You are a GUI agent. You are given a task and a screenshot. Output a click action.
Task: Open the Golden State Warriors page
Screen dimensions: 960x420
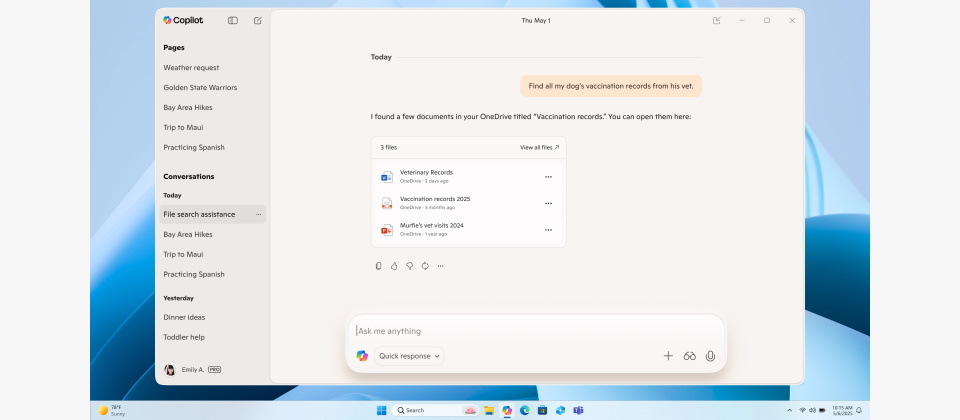click(200, 87)
